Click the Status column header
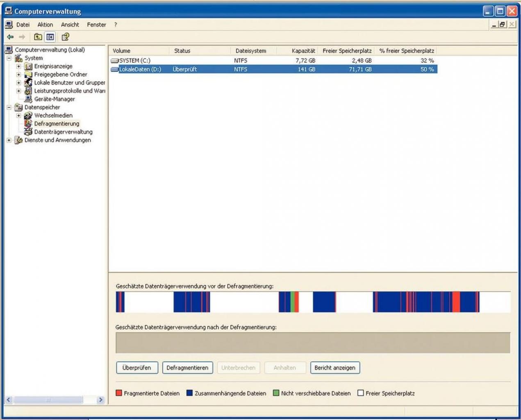Screen dimensions: 521x420 coord(200,51)
